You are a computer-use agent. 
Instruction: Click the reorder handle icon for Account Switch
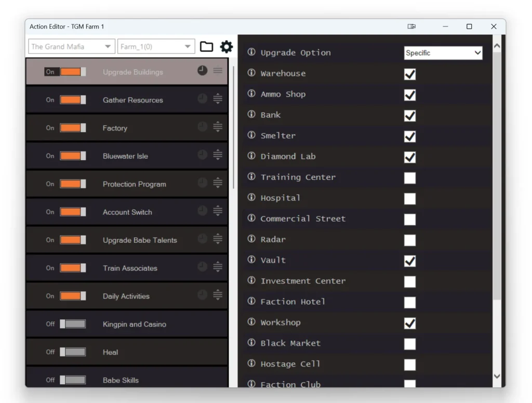pos(218,211)
